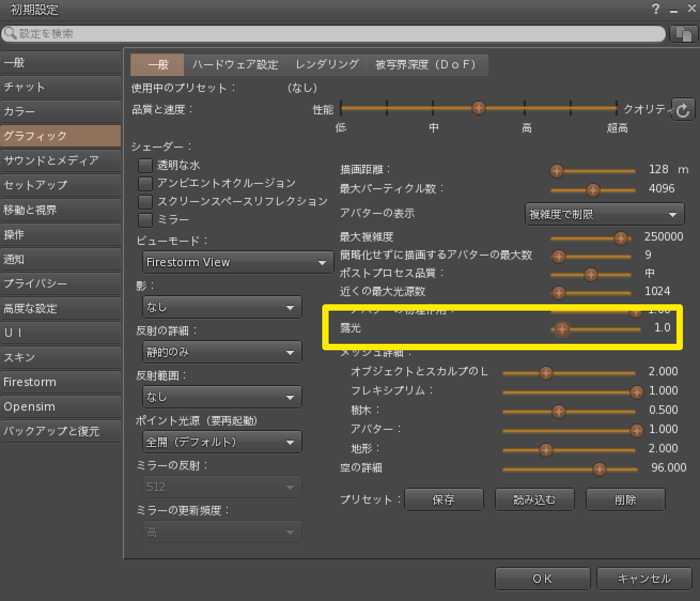Switch to the ハードウェア設定 tab
The width and height of the screenshot is (700, 601).
235,65
